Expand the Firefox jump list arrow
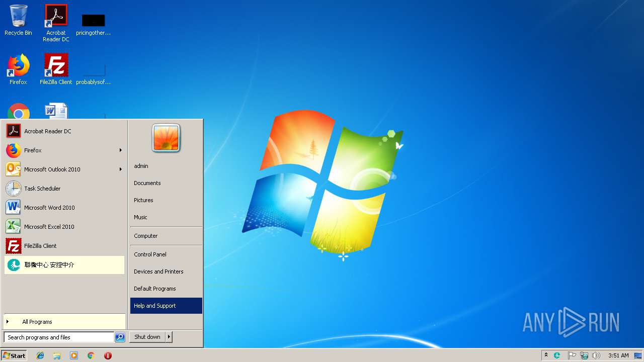Screen dimensions: 644x362 [x=121, y=150]
